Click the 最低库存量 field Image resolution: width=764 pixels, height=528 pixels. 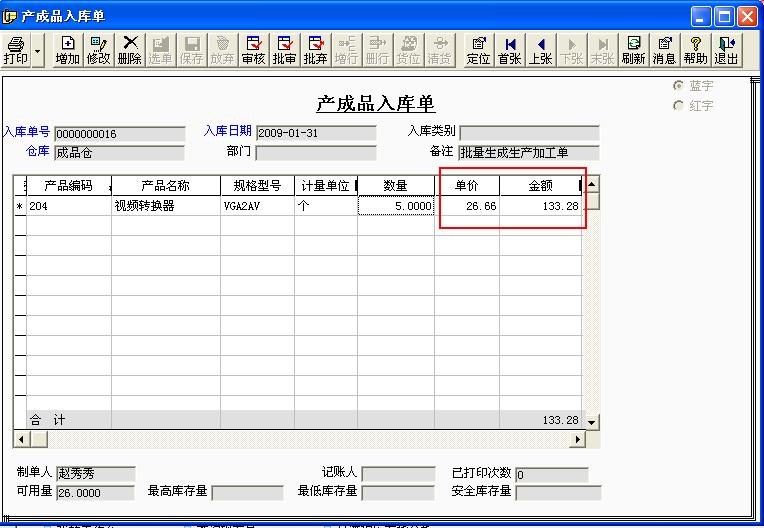click(398, 492)
